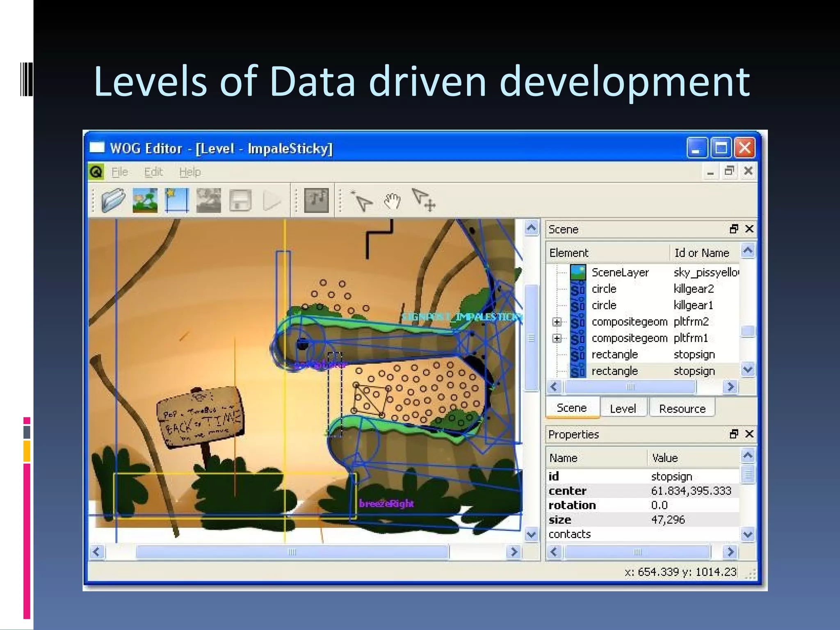Expand the pltfrm1 compositegeom node
840x630 pixels.
pos(557,338)
